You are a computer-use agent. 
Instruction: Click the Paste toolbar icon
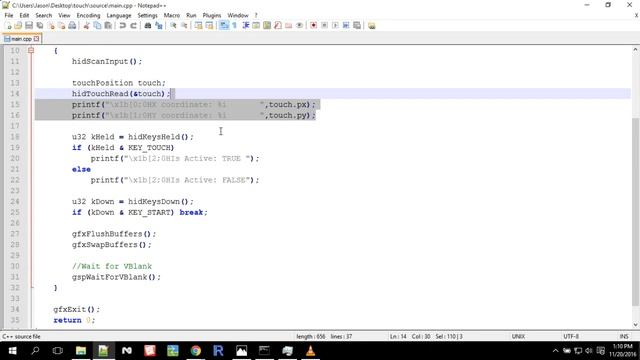click(108, 25)
